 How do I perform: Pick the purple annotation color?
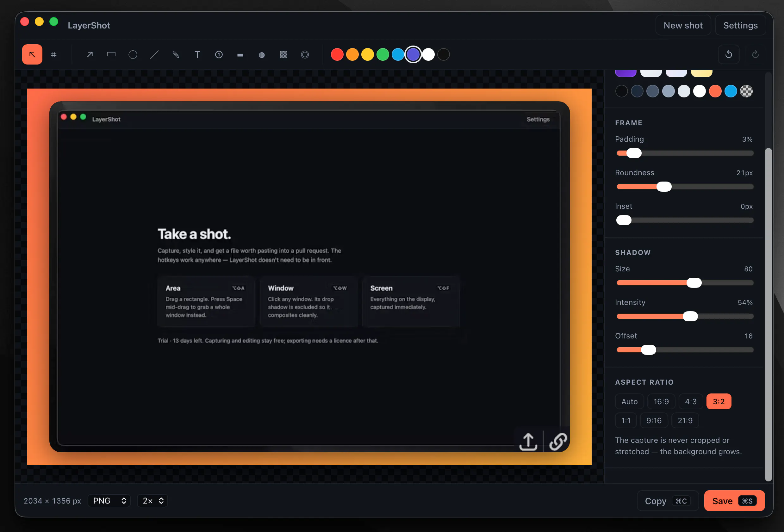[413, 54]
